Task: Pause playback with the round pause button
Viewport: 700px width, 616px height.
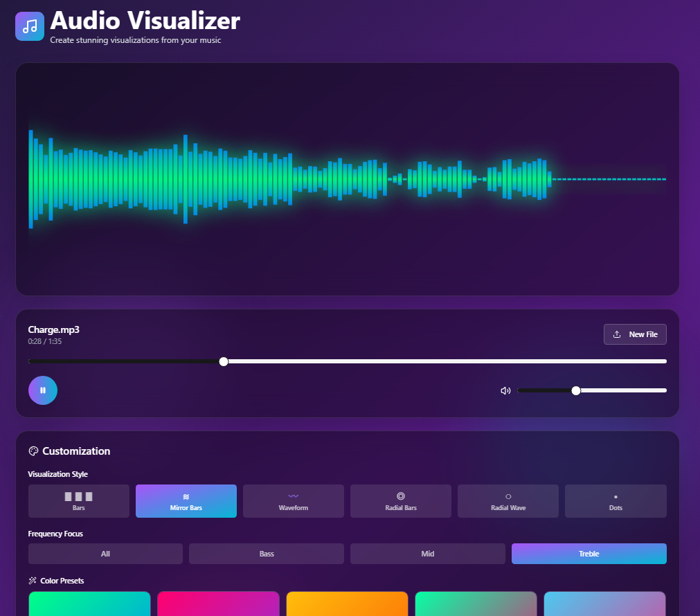Action: pos(43,390)
